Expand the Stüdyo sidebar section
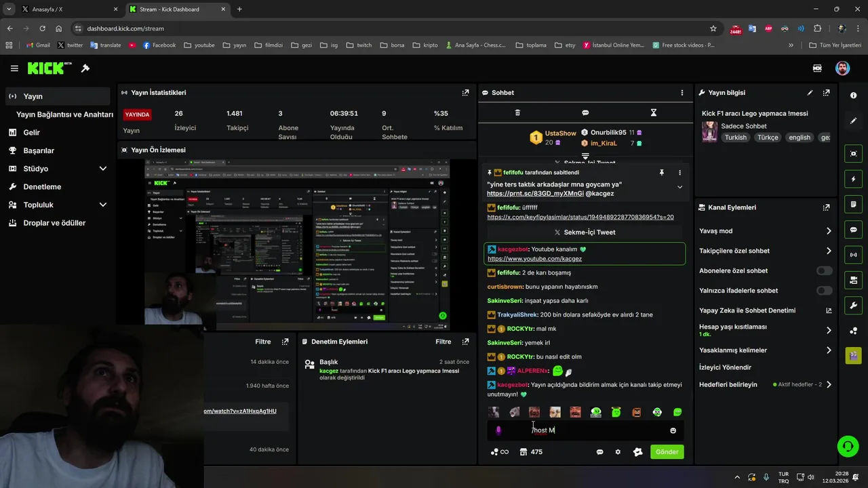Image resolution: width=868 pixels, height=488 pixels. [103, 169]
